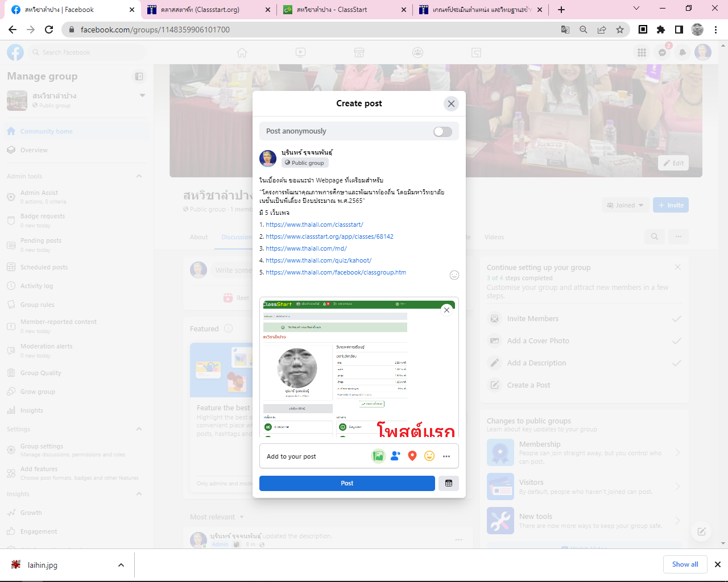Viewport: 728px width, 582px height.
Task: Bookmark this page with the star
Action: (x=620, y=30)
